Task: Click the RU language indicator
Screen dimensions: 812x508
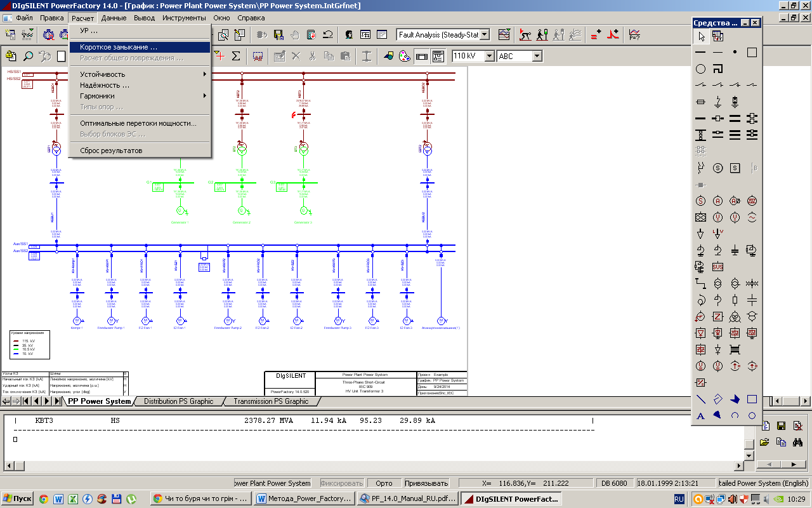Action: tap(679, 499)
